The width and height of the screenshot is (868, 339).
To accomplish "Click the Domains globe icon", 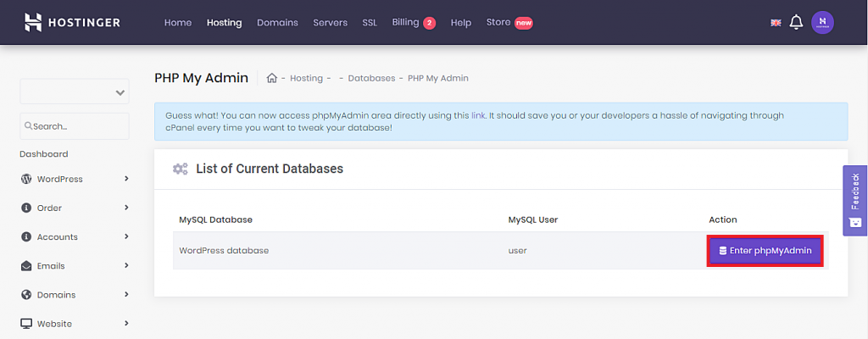I will click(x=26, y=295).
